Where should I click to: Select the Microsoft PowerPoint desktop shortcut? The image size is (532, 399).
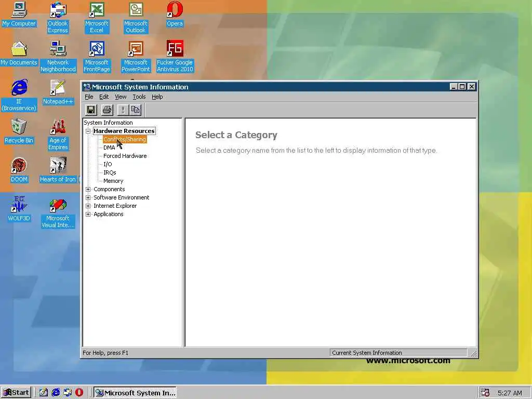point(136,57)
